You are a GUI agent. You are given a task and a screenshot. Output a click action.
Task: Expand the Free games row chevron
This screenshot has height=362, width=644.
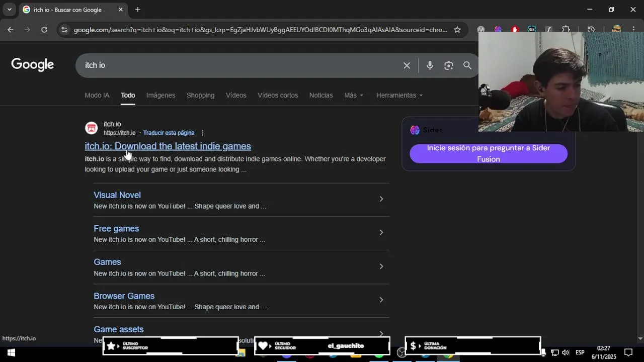381,233
